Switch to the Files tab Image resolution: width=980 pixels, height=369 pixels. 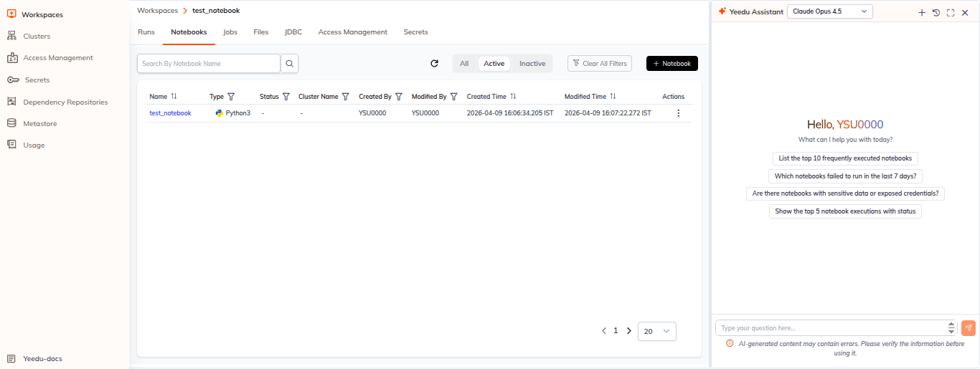pyautogui.click(x=261, y=32)
